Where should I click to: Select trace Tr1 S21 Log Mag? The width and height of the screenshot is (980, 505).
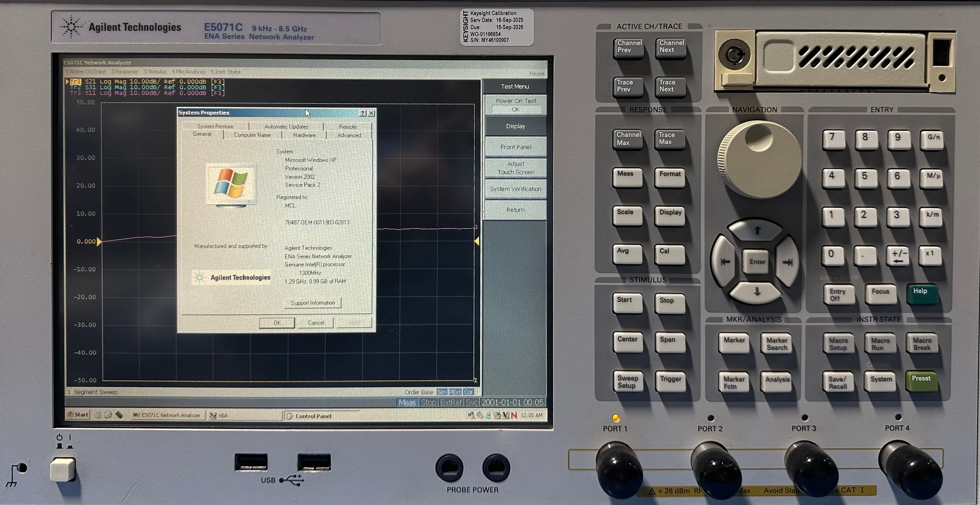[147, 81]
